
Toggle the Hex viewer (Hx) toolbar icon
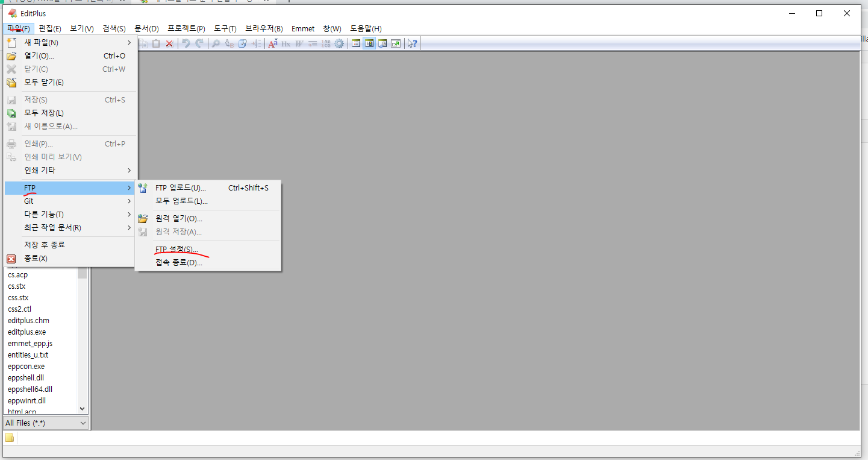(286, 43)
